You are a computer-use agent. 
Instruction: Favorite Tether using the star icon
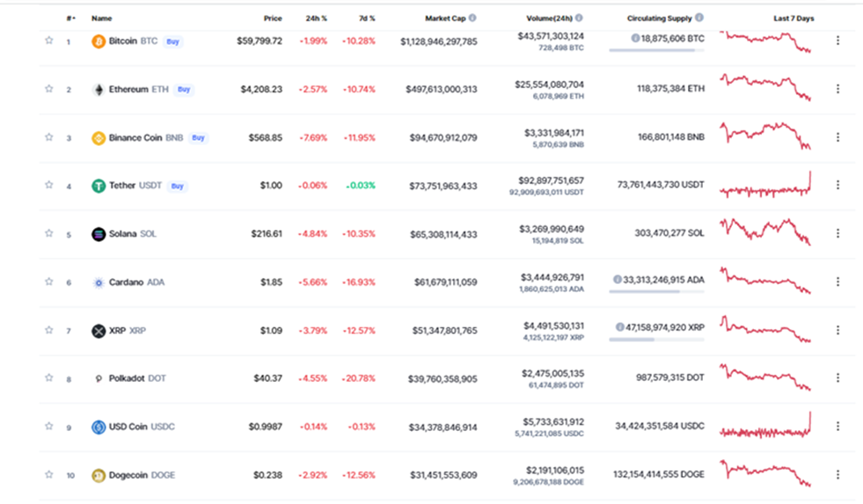(x=49, y=185)
